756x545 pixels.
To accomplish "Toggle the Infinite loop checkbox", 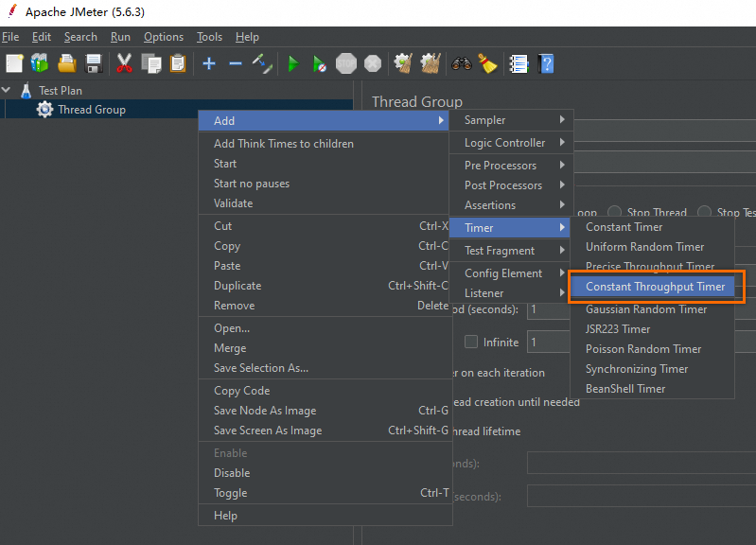I will 471,342.
